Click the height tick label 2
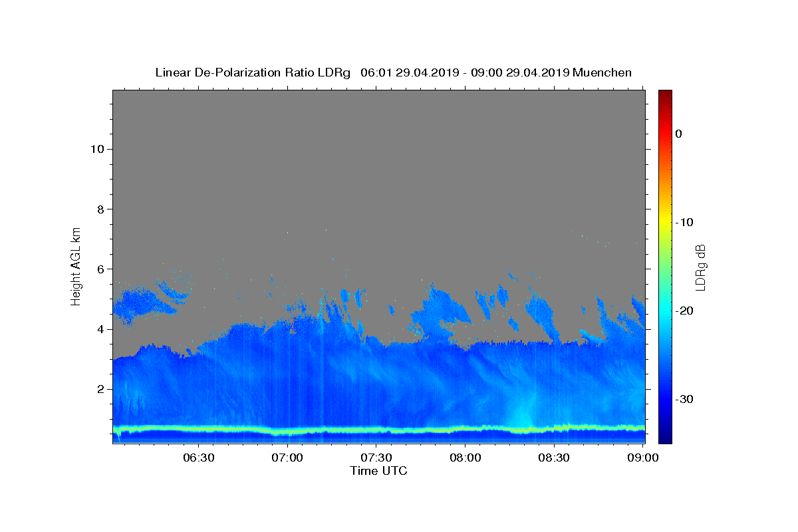Image resolution: width=798 pixels, height=532 pixels. click(100, 389)
